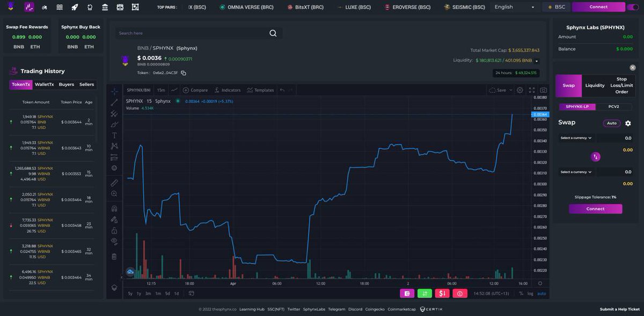Click the round swap-direction arrows button

click(596, 157)
